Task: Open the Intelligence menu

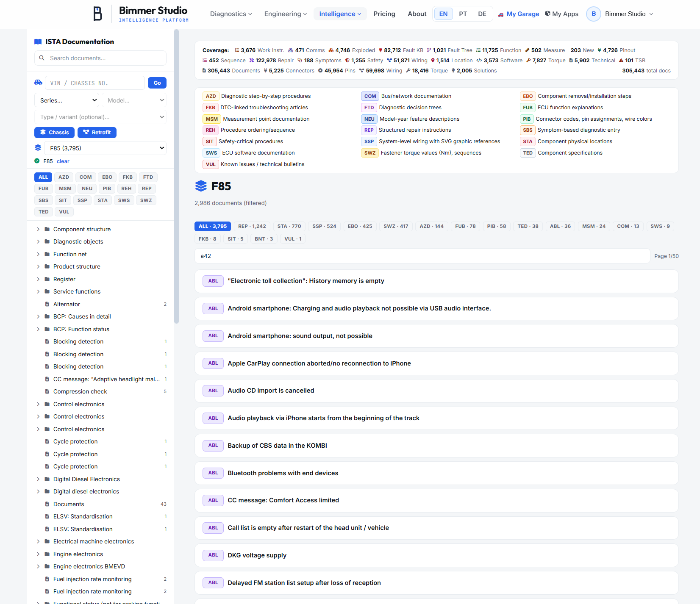Action: click(340, 14)
